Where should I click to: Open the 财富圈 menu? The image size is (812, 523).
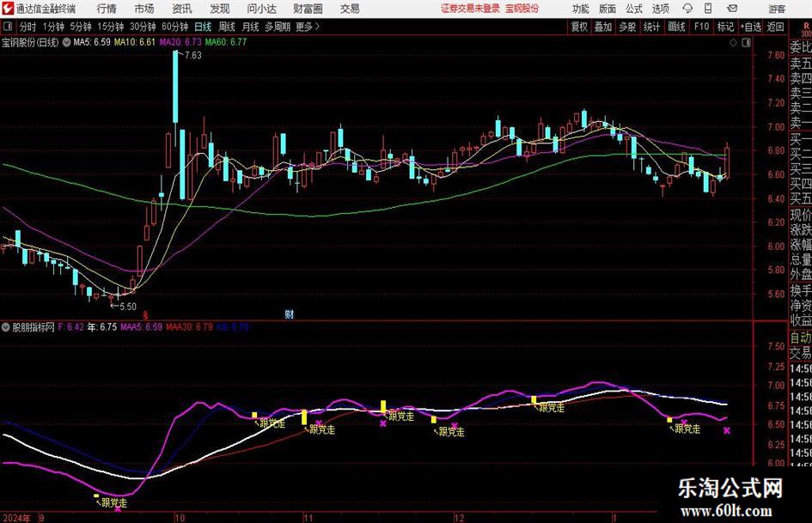308,9
